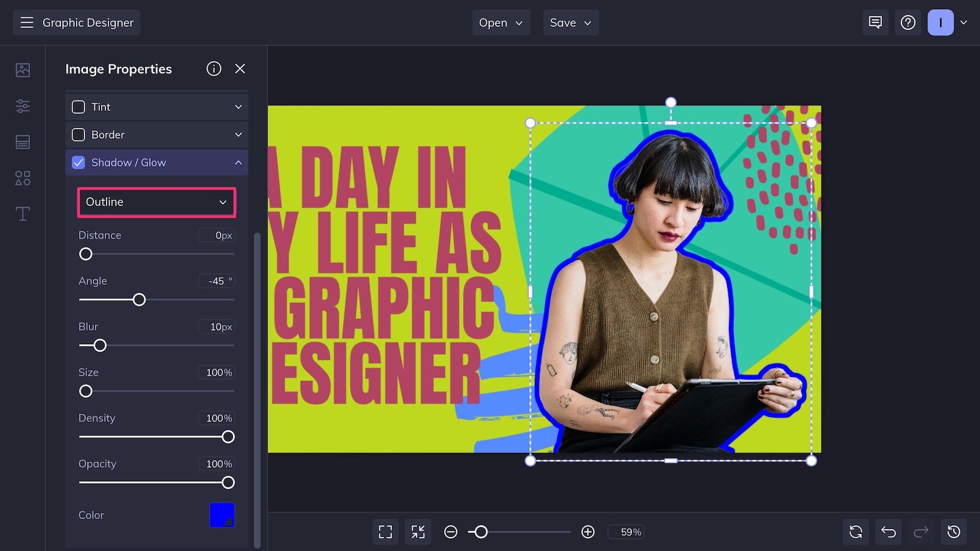Click the redo arrow icon

pyautogui.click(x=921, y=532)
